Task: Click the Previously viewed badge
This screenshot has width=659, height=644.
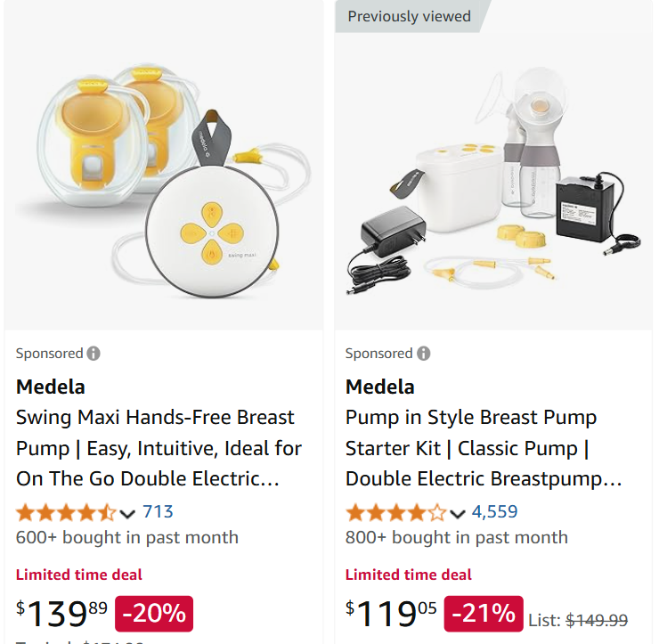Action: point(409,16)
